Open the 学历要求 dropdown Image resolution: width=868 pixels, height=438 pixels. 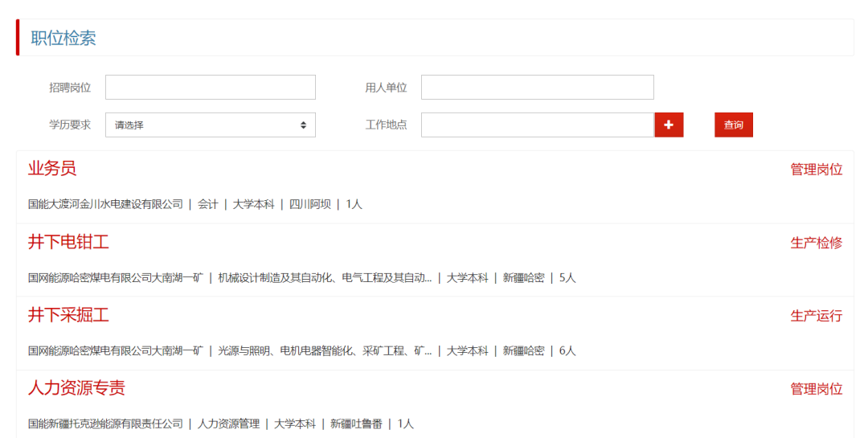tap(210, 125)
